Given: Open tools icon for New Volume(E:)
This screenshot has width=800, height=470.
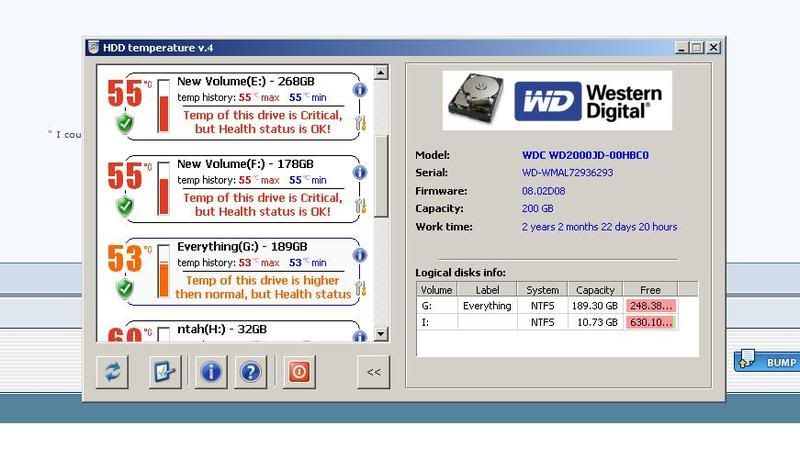Looking at the screenshot, I should point(359,123).
